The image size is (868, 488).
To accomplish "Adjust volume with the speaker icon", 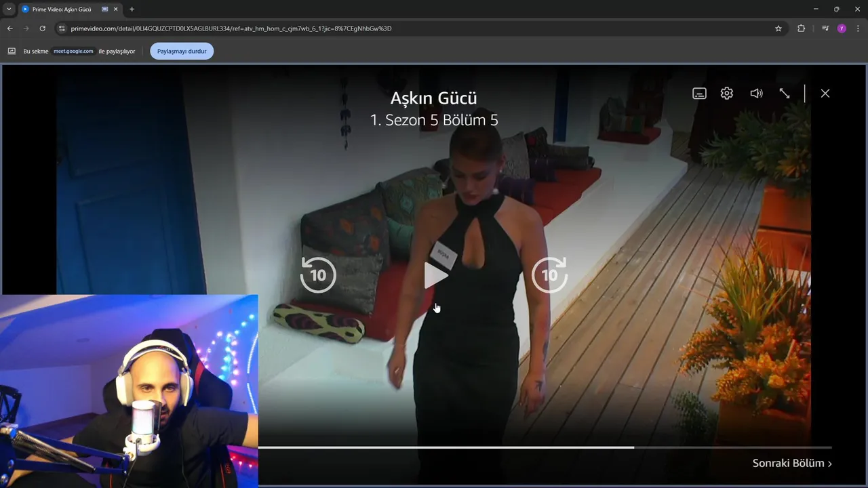I will (756, 94).
